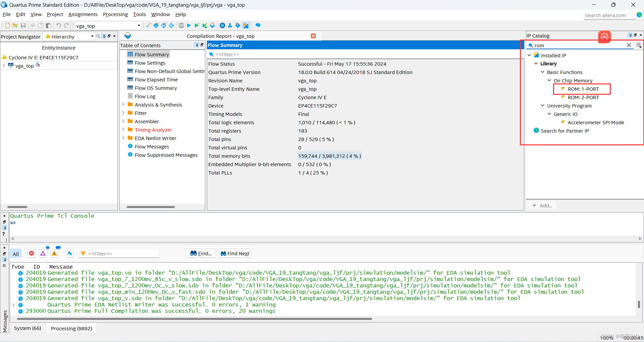Open the Assignments menu
Image resolution: width=644 pixels, height=342 pixels.
[x=83, y=14]
